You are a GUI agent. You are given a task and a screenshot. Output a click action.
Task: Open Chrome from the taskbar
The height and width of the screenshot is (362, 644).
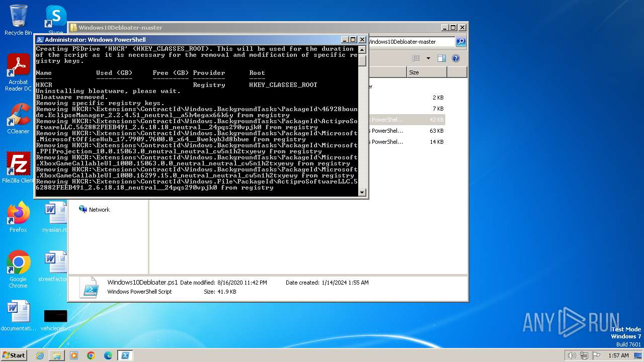point(91,355)
